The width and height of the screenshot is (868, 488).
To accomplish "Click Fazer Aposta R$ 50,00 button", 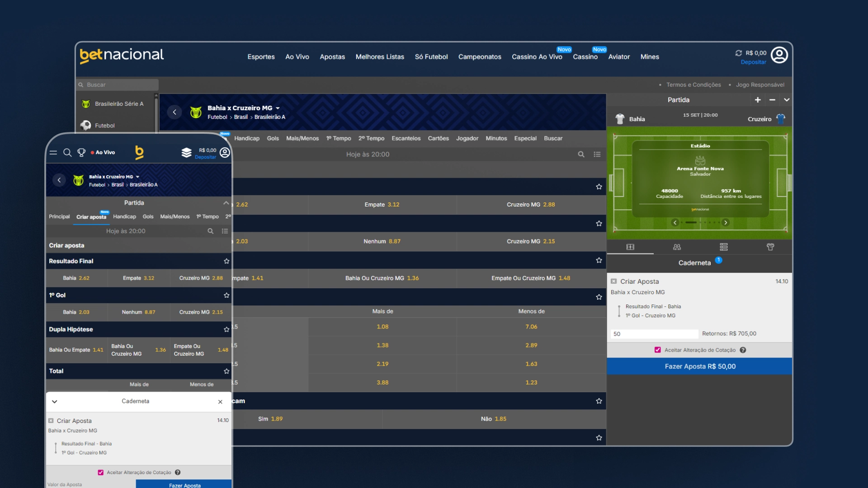I will [x=699, y=366].
